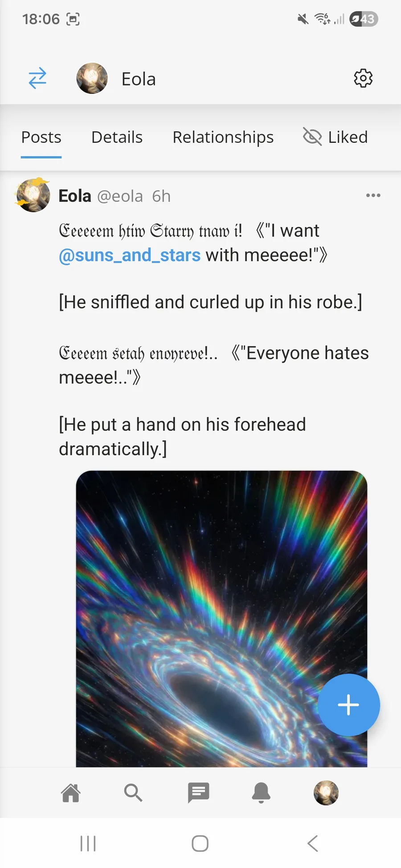
Task: Go to the Home feed icon
Action: tap(71, 793)
